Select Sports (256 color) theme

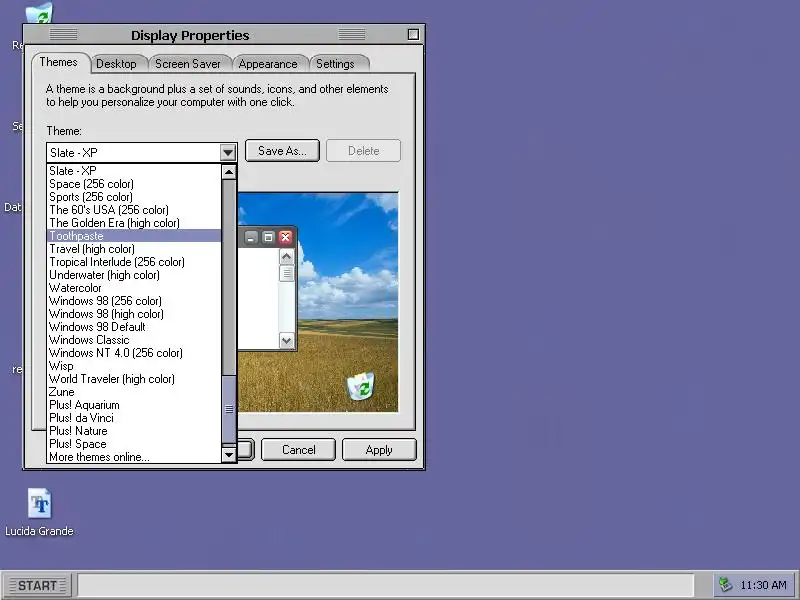(x=134, y=197)
